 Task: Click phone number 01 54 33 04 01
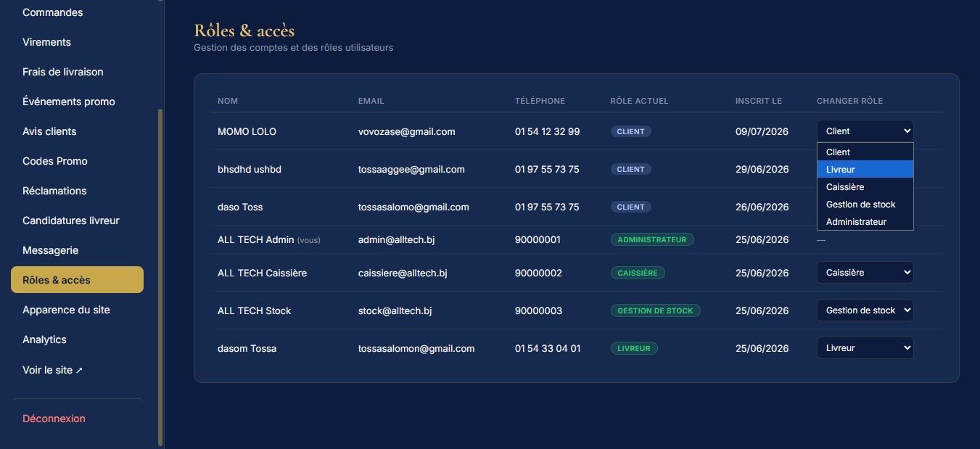(548, 348)
